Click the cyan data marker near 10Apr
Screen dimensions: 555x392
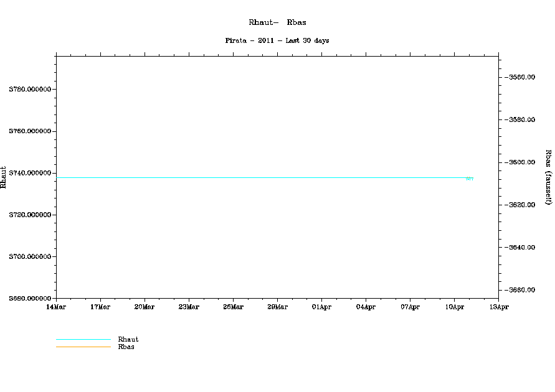tap(469, 179)
